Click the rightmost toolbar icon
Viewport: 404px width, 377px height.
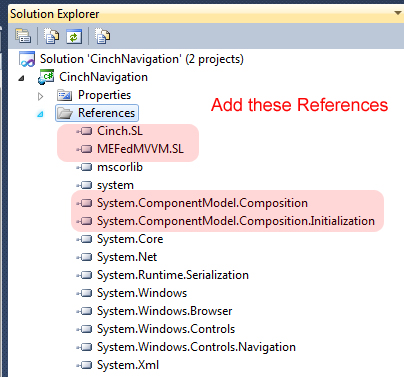[102, 36]
